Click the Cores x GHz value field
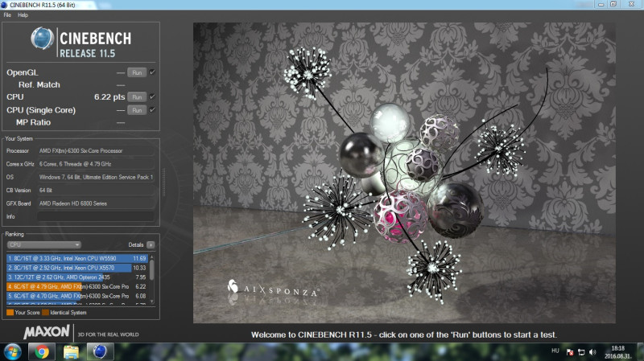 click(x=96, y=164)
